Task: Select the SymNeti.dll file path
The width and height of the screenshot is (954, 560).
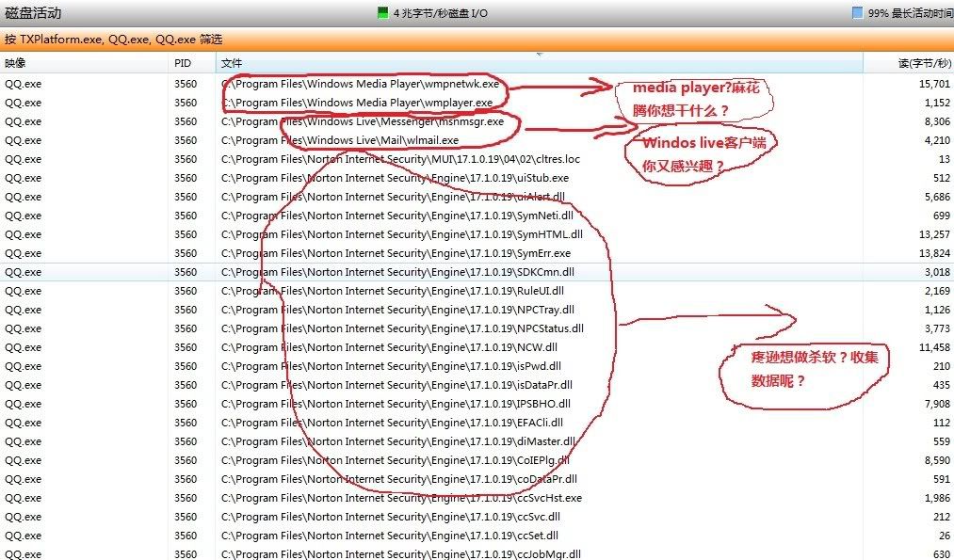Action: [x=397, y=216]
